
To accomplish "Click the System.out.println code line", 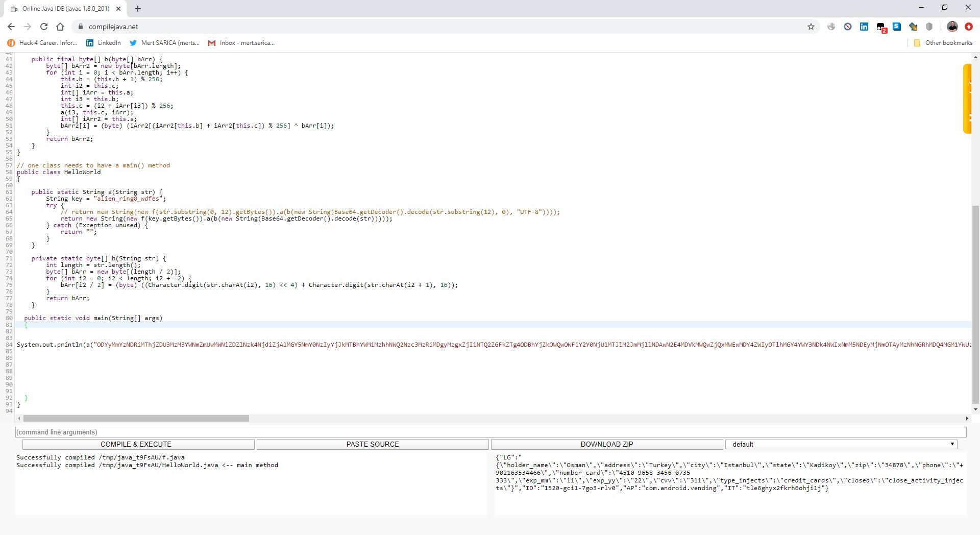I will coord(494,345).
